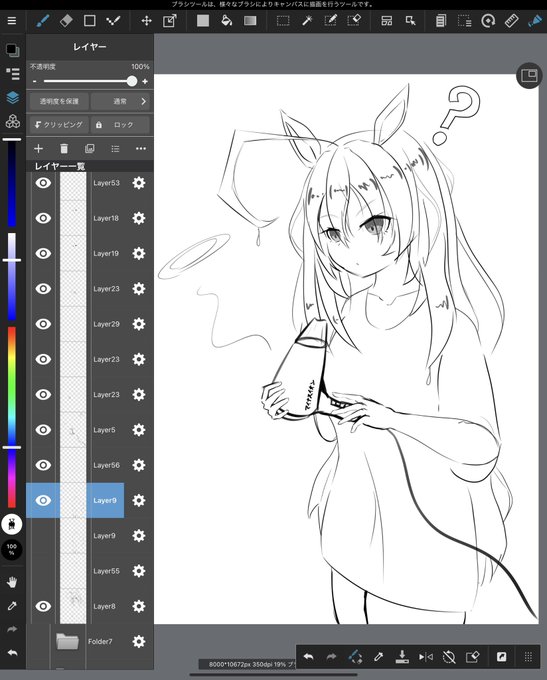Image resolution: width=547 pixels, height=680 pixels.
Task: Click the duplicate layer icon
Action: click(89, 149)
